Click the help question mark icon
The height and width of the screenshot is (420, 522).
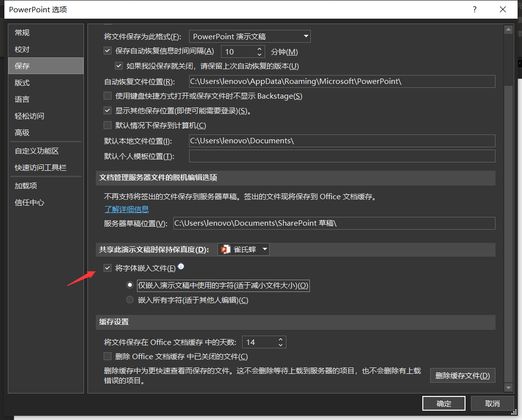click(x=475, y=9)
